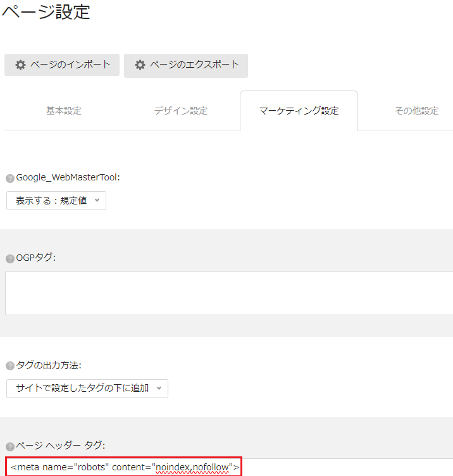This screenshot has width=453, height=476.
Task: Click the ページのエクスポート button
Action: [x=186, y=66]
